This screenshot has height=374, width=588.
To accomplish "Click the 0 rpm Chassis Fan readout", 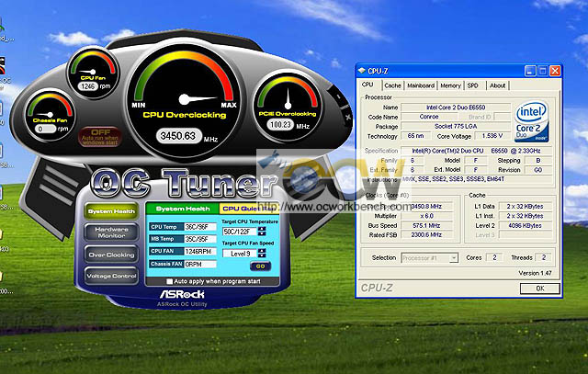I will click(45, 129).
